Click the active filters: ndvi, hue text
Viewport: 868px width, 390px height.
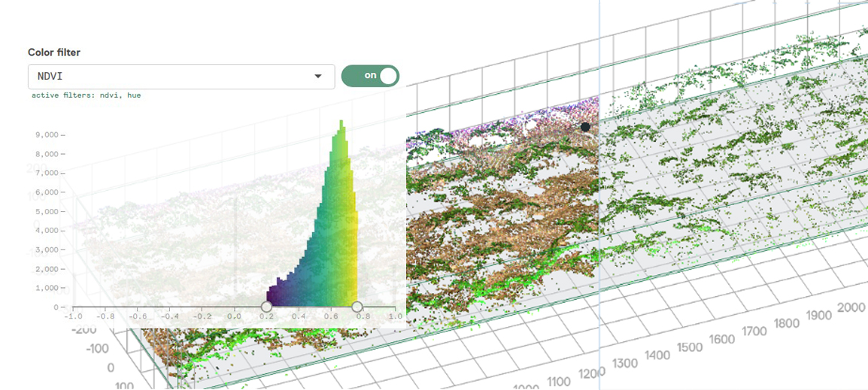(86, 95)
